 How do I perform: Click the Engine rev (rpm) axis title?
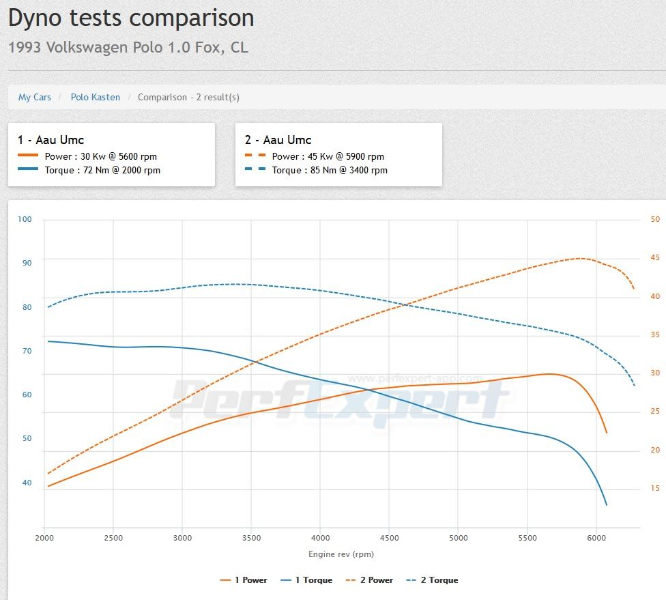click(x=341, y=553)
